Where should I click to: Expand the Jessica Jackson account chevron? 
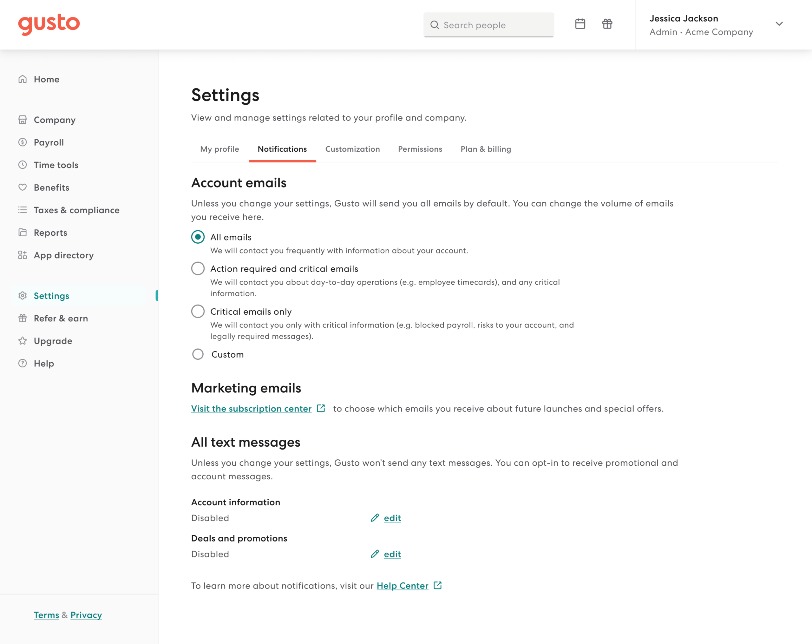(779, 24)
